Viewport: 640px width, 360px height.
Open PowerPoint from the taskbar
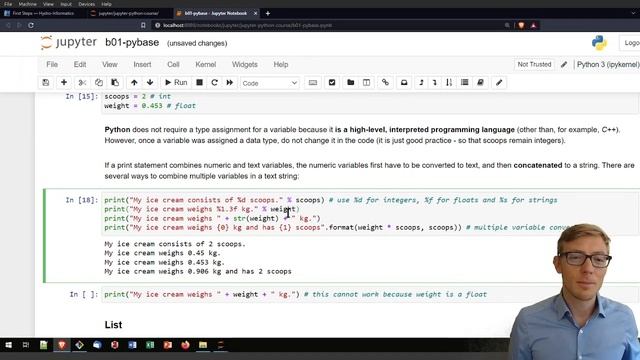[x=168, y=345]
